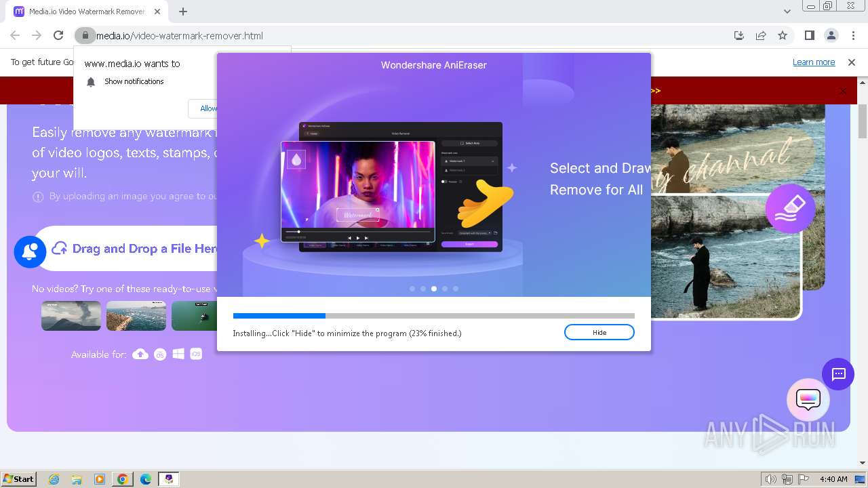Expand the tab search chevron

[x=787, y=12]
